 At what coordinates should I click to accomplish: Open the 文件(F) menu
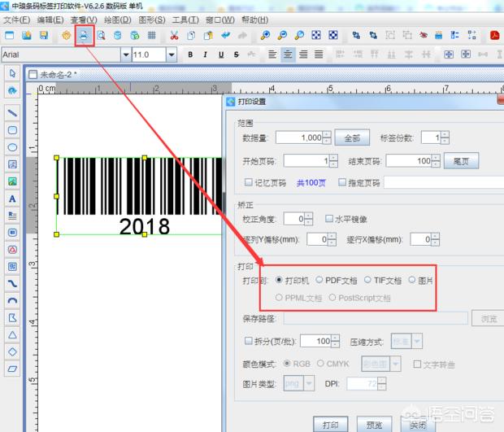click(x=17, y=20)
